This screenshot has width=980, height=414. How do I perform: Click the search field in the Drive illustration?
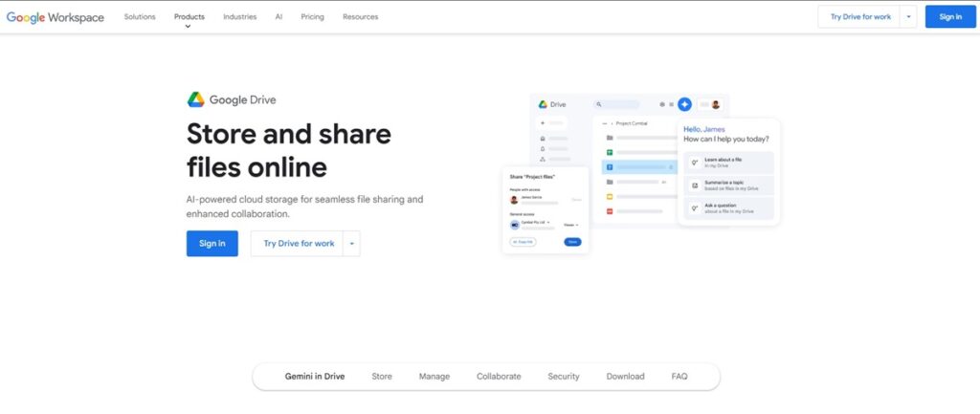[x=617, y=104]
